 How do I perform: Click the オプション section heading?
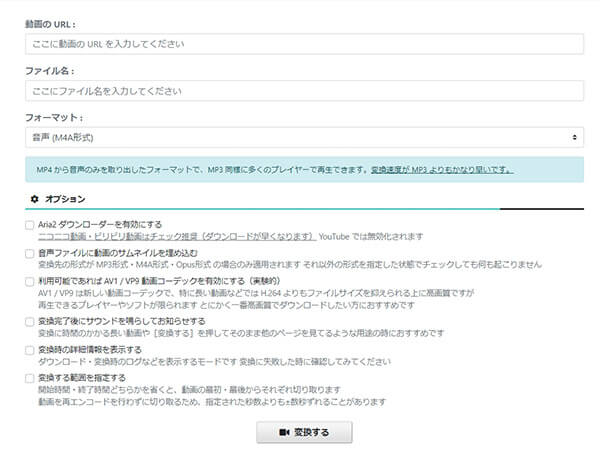[65, 199]
